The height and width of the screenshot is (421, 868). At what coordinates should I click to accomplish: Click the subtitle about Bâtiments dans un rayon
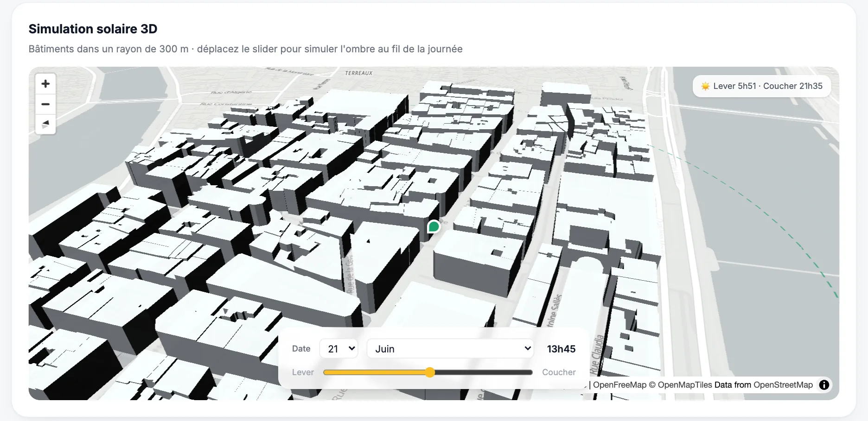pyautogui.click(x=245, y=49)
